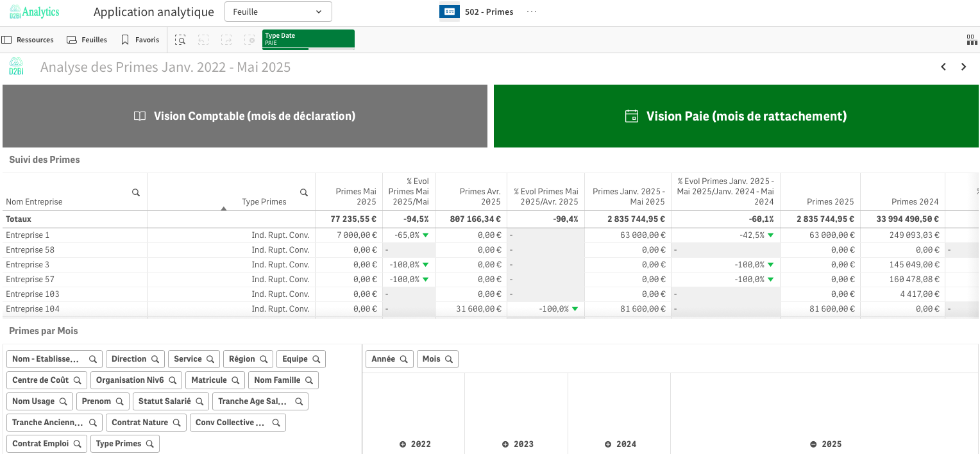This screenshot has height=454, width=980.
Task: Click the step forward selection icon
Action: [226, 40]
